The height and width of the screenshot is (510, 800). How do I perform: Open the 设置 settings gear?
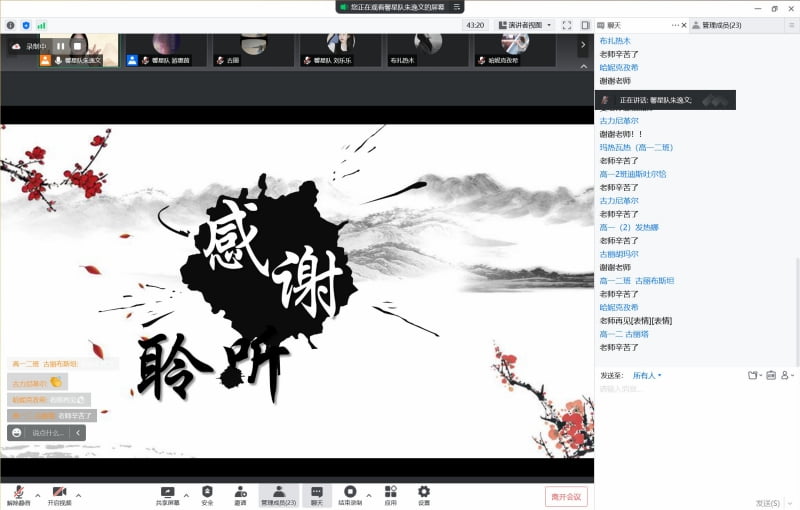click(424, 491)
